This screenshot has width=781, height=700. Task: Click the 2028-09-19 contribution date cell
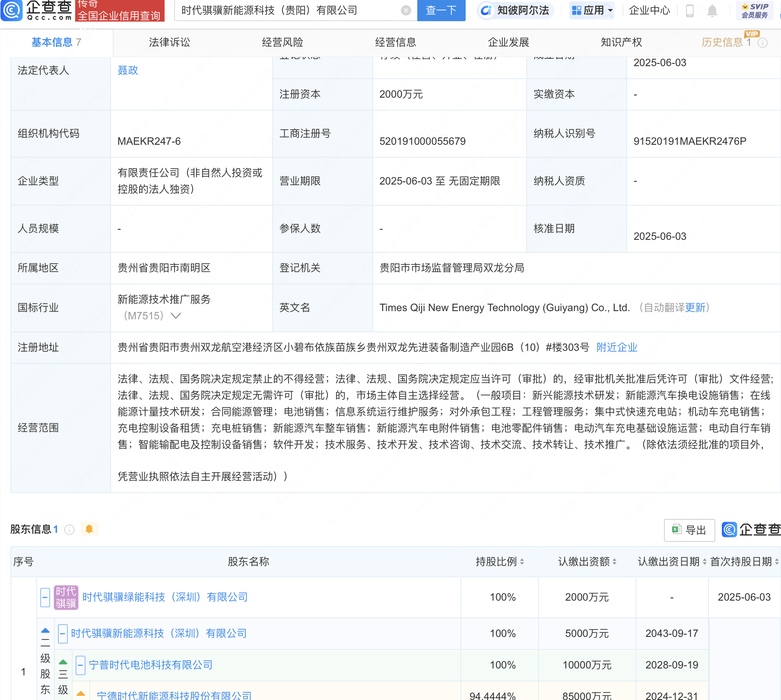pyautogui.click(x=672, y=665)
